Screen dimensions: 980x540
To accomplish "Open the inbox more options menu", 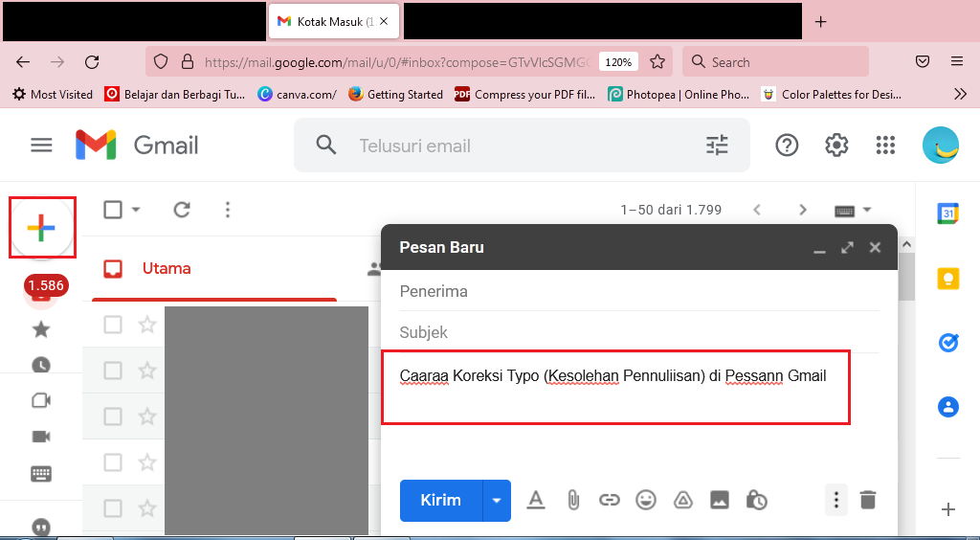I will click(x=228, y=210).
